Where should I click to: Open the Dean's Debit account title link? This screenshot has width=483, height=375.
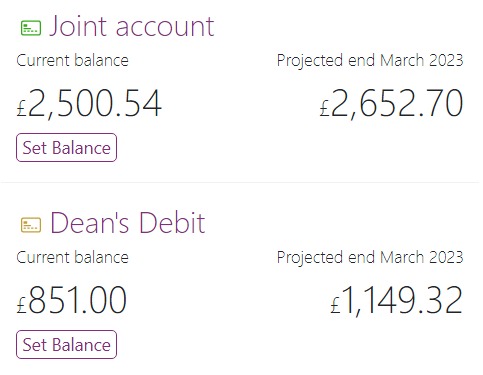click(128, 223)
